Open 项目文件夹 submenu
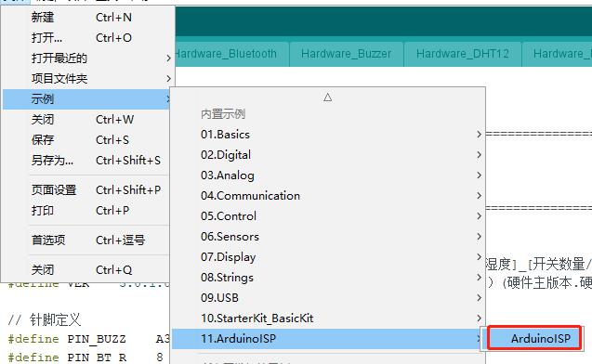The width and height of the screenshot is (592, 364). tap(86, 78)
